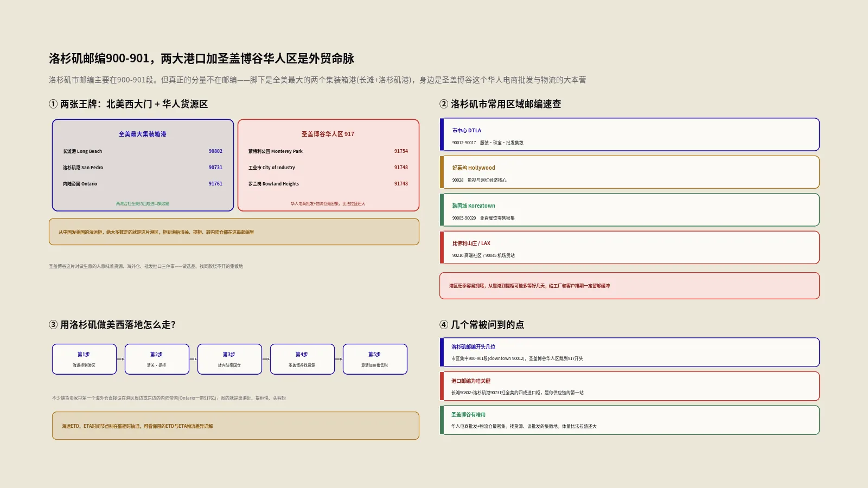Click the red warning box about 港区旺季容易拥堵

click(629, 286)
